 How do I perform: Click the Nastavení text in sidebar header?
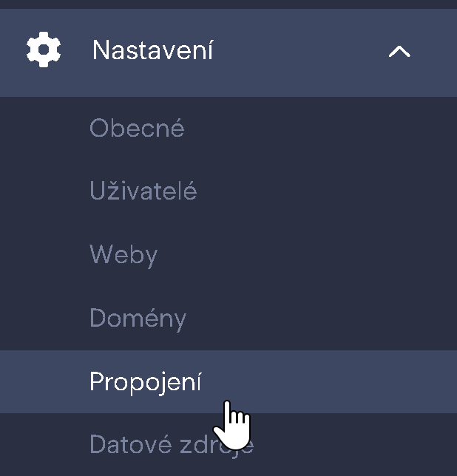click(153, 50)
